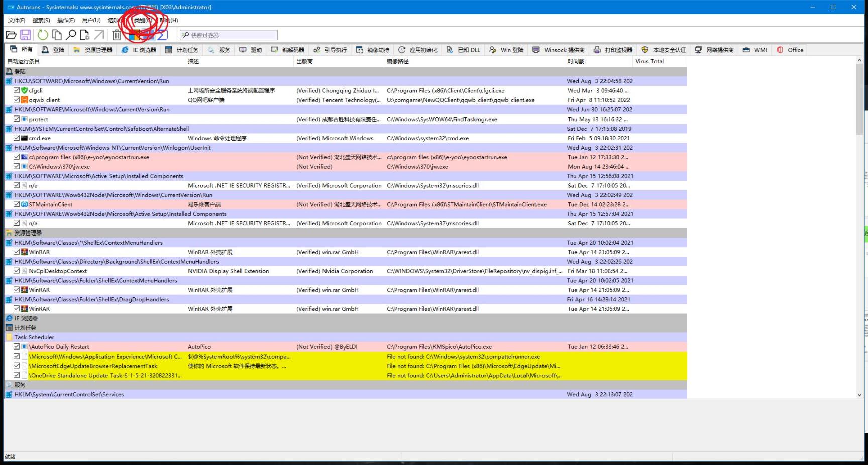This screenshot has height=465, width=868.
Task: Sort by the 自动运行条目 column header
Action: (95, 61)
